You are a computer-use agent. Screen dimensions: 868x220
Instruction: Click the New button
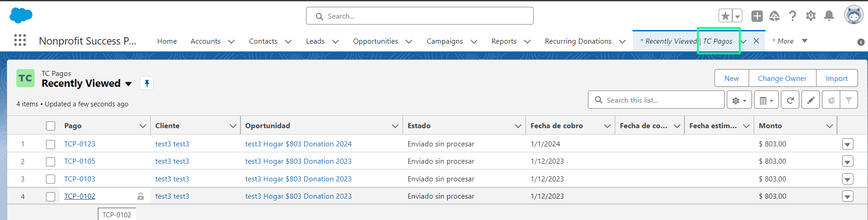click(x=732, y=78)
